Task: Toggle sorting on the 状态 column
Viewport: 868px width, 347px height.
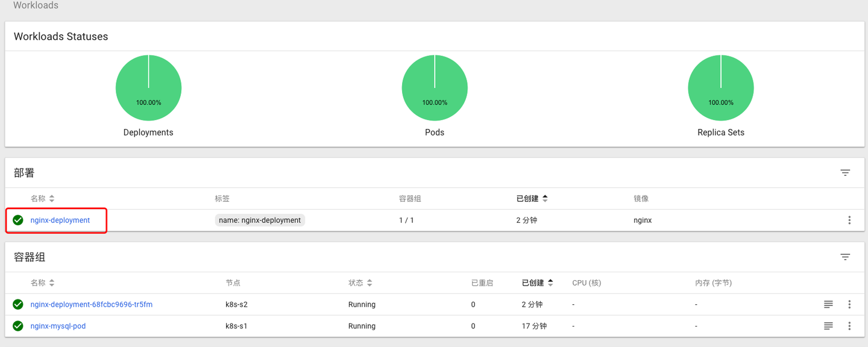Action: pos(361,283)
